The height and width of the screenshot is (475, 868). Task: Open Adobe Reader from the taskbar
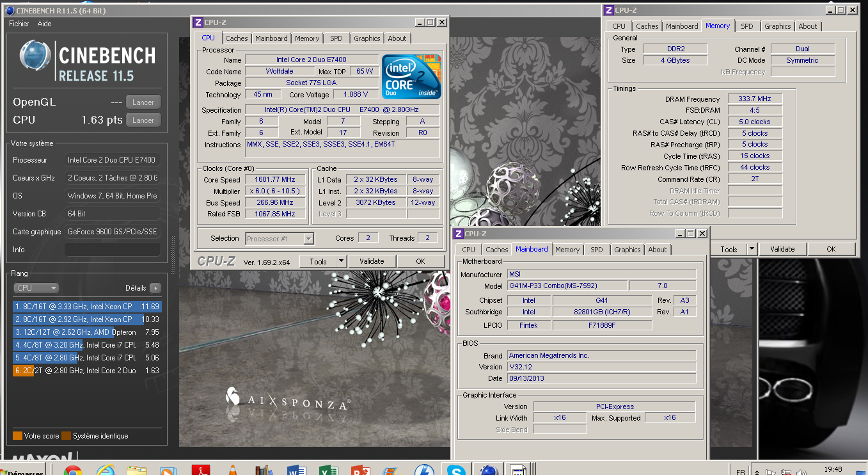201,471
